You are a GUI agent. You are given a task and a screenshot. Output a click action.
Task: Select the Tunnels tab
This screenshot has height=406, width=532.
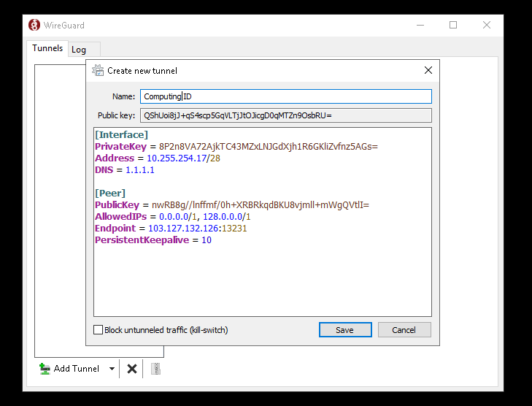[47, 48]
